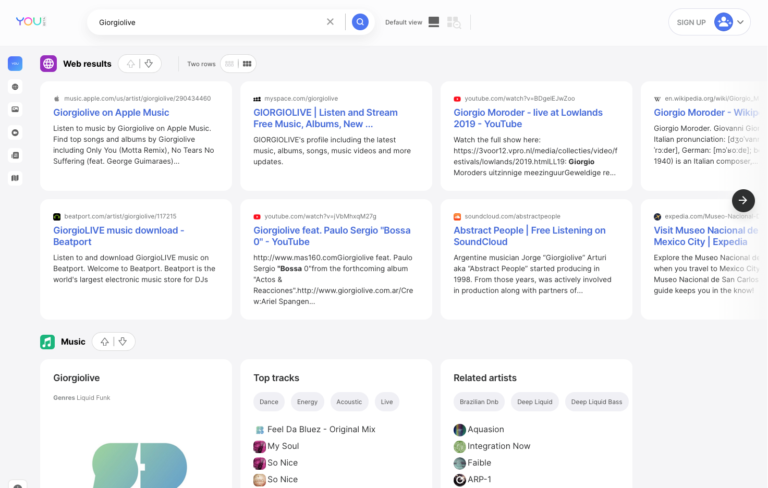Open Giorgiolive feat. Paulo Sergio YouTube link
Screen dimensions: 768x488
332,236
